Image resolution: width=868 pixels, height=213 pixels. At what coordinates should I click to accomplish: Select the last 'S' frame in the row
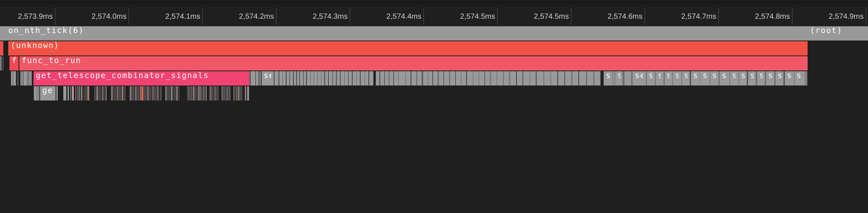[x=800, y=78]
